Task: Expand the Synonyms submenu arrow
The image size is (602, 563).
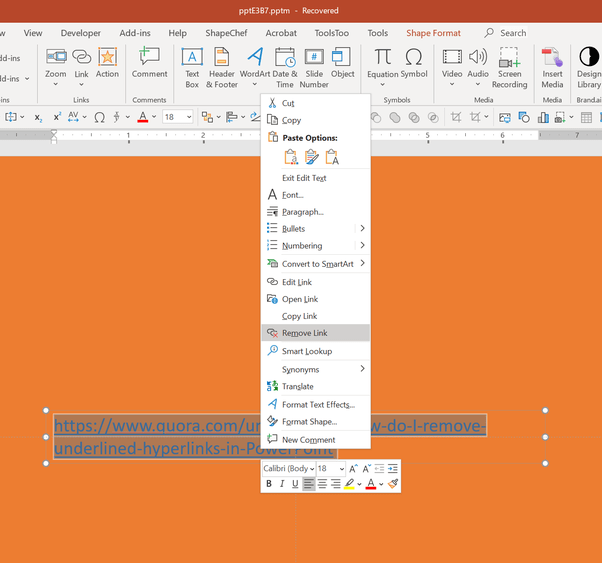Action: pyautogui.click(x=362, y=369)
